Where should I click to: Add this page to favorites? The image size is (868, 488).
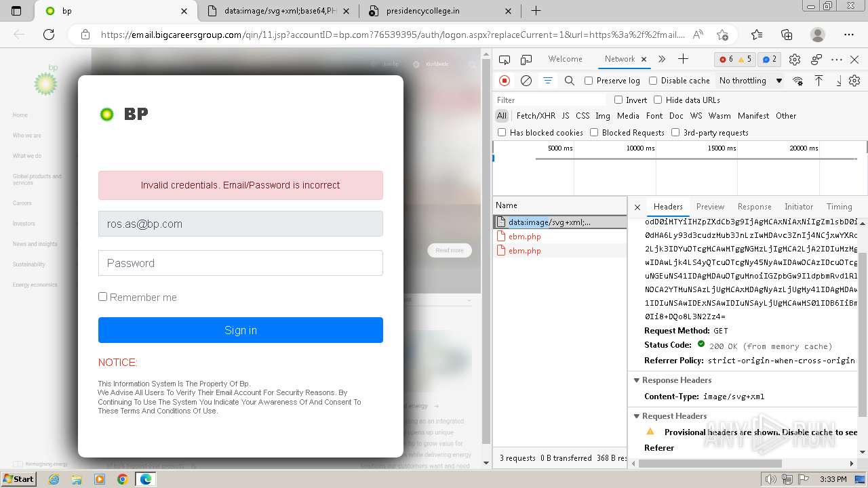click(722, 35)
